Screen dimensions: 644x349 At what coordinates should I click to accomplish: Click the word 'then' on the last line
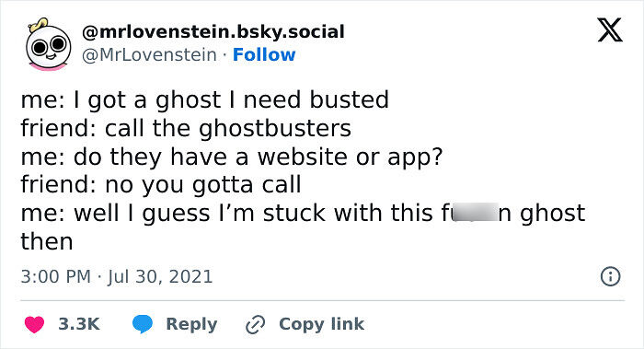point(47,241)
